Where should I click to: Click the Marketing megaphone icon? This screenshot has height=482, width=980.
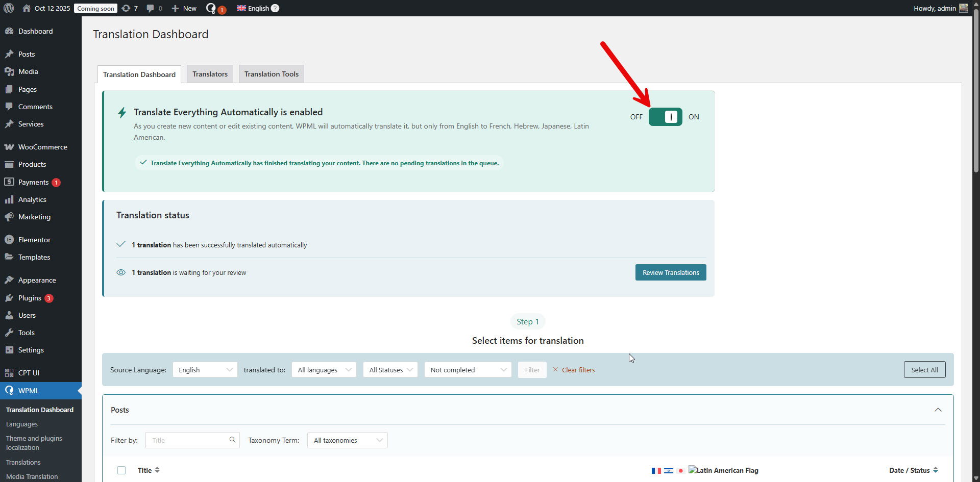point(9,217)
